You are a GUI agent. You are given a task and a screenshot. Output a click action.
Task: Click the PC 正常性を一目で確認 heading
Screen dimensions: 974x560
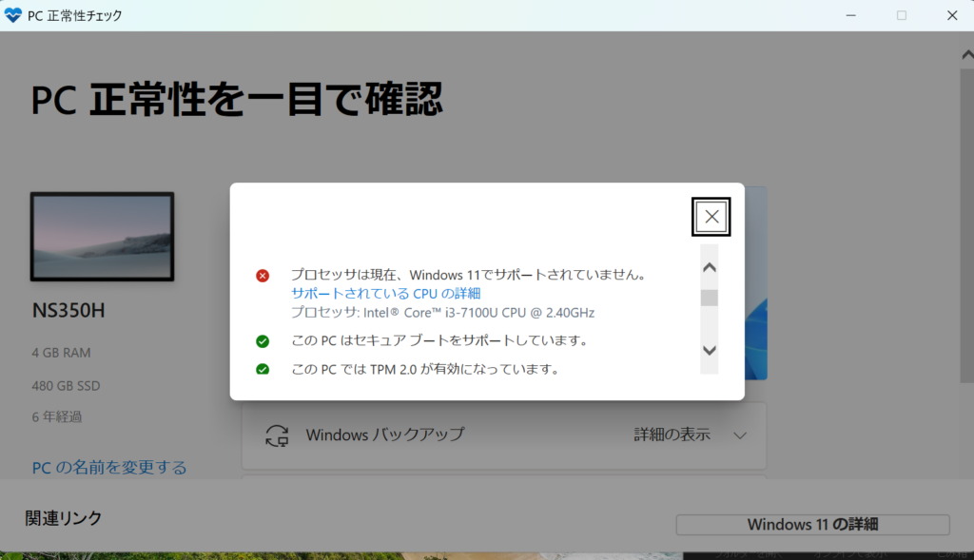(237, 99)
